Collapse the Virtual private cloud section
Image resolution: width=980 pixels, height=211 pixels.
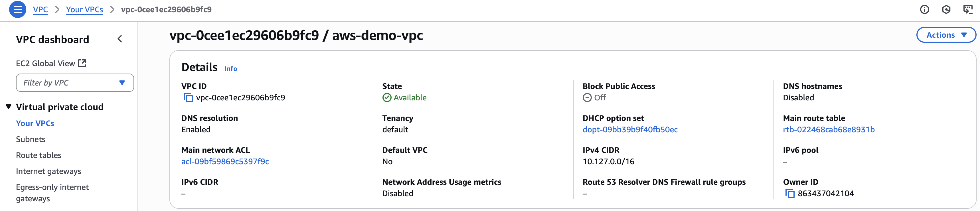click(x=9, y=107)
